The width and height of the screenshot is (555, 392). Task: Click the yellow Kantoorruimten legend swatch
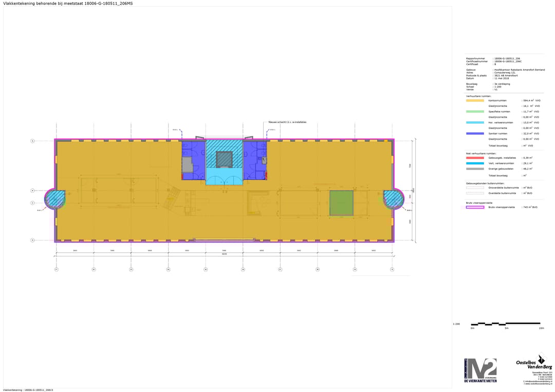click(x=475, y=101)
